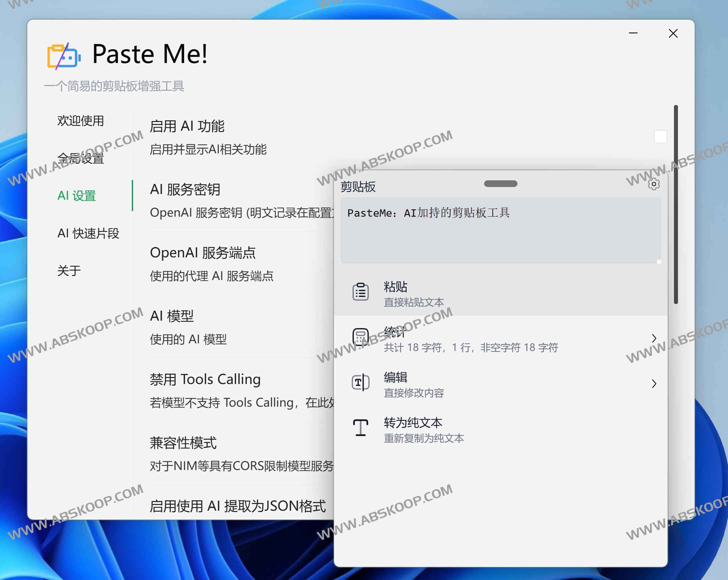Expand the 编辑 options chevron
Image resolution: width=728 pixels, height=580 pixels.
pos(654,384)
